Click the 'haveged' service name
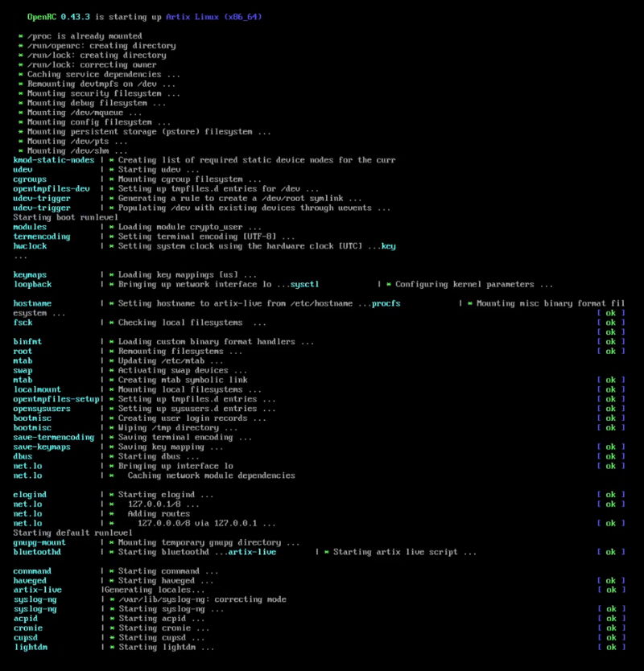The image size is (644, 671). 30,581
